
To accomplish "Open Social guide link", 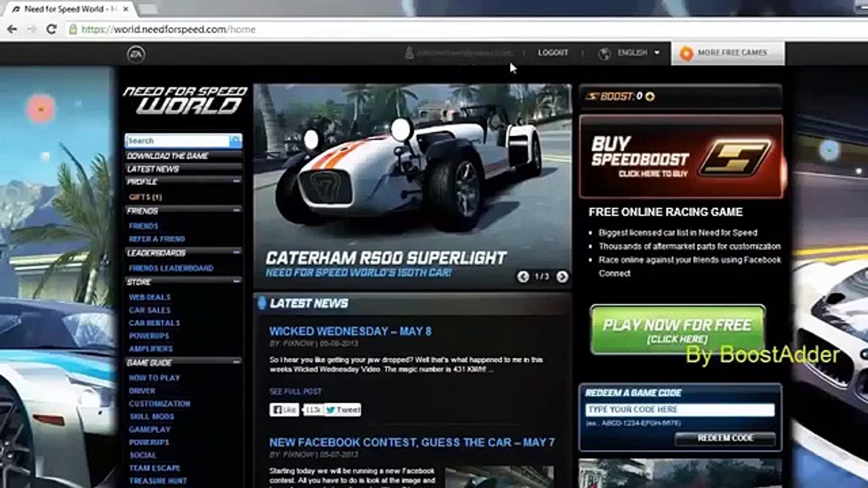I will 142,455.
